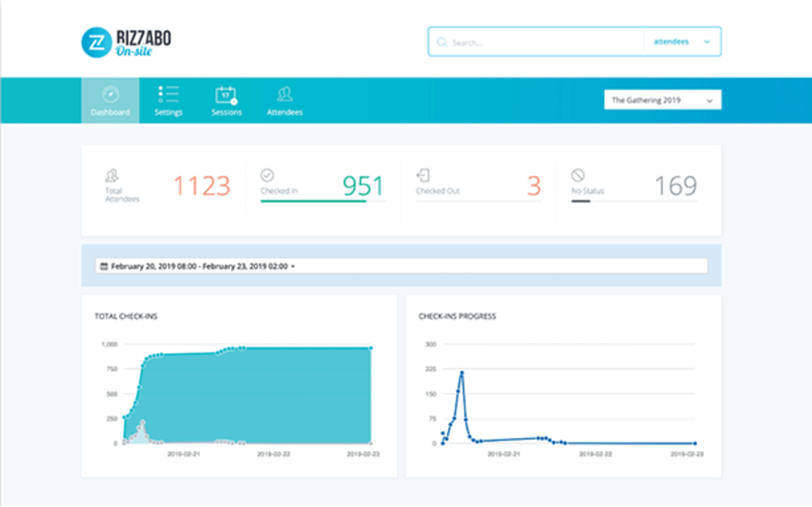This screenshot has width=812, height=507.
Task: Click the Total Attendees count 1123
Action: [201, 184]
